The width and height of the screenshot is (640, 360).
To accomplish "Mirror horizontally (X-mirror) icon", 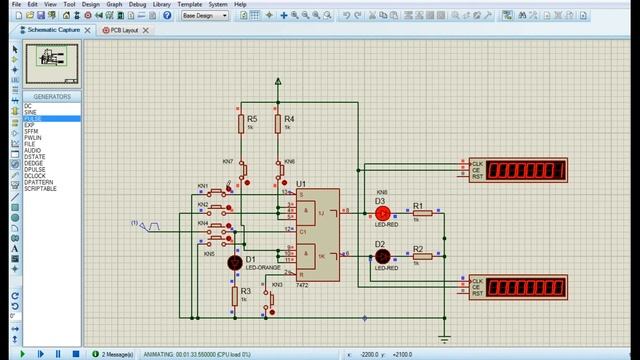I will [15, 329].
